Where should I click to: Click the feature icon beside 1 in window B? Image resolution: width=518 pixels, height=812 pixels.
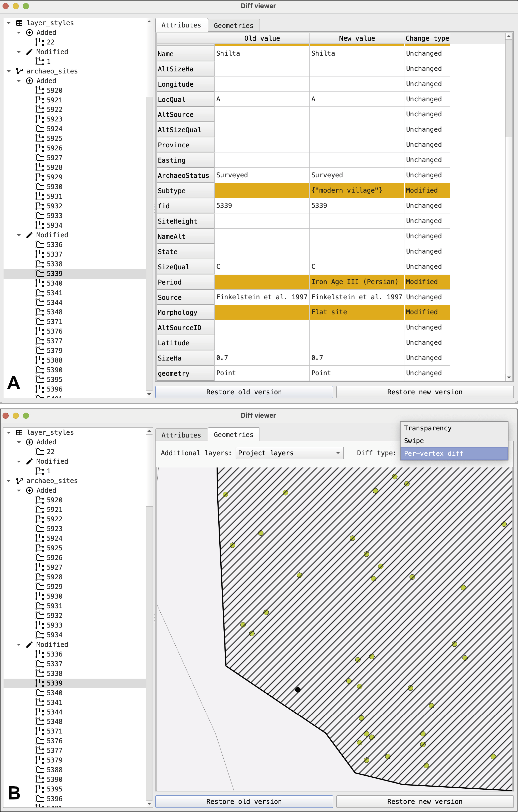point(40,471)
